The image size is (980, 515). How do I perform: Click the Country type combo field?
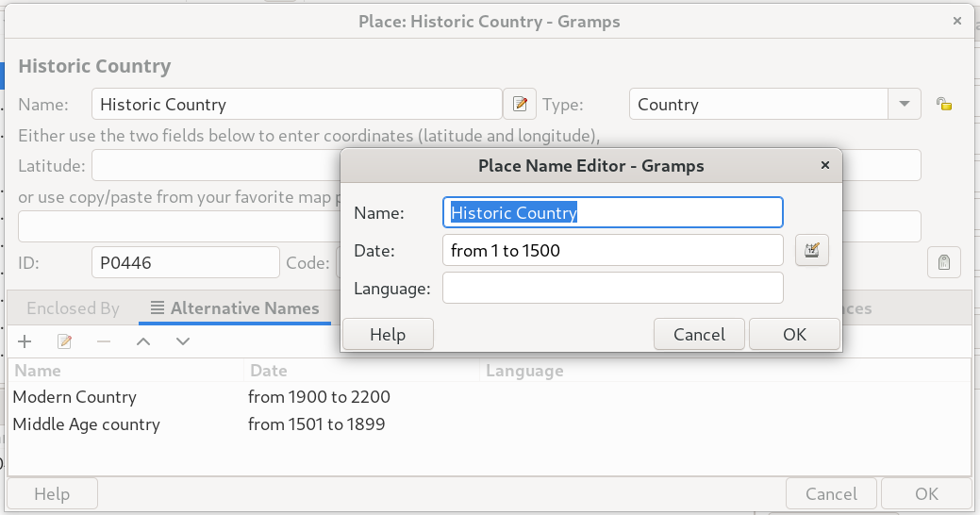[759, 104]
